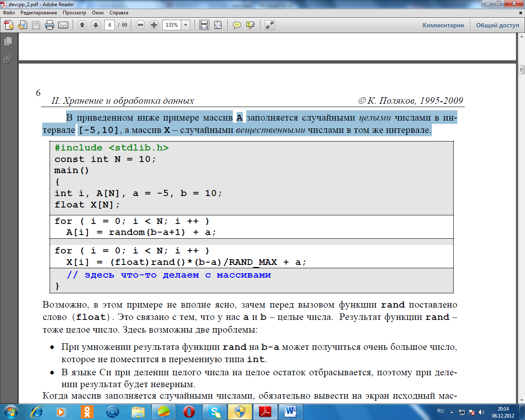Image resolution: width=525 pixels, height=420 pixels.
Task: Expand the 133% zoom dropdown
Action: (186, 25)
